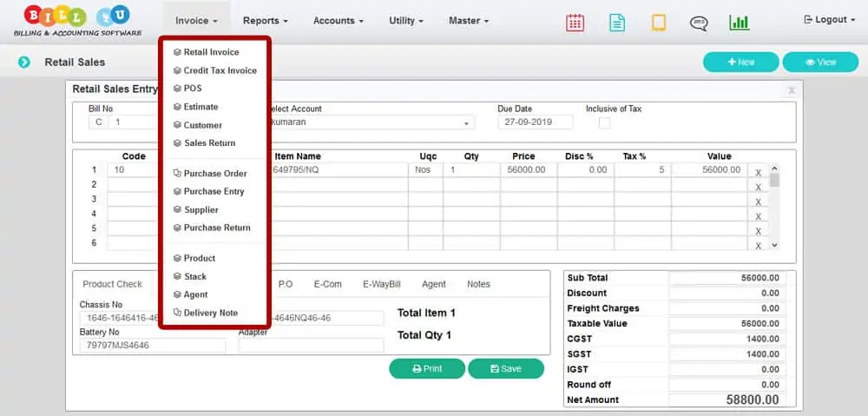Image resolution: width=868 pixels, height=416 pixels.
Task: Select POS in the Invoice menu
Action: (x=187, y=88)
